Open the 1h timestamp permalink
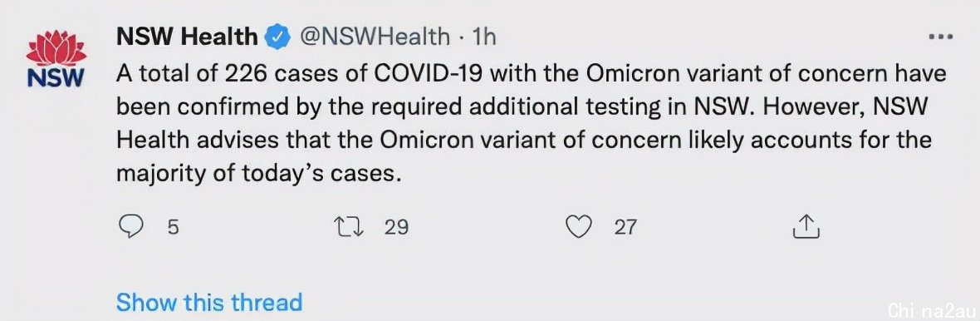The width and height of the screenshot is (980, 321). coord(483,37)
